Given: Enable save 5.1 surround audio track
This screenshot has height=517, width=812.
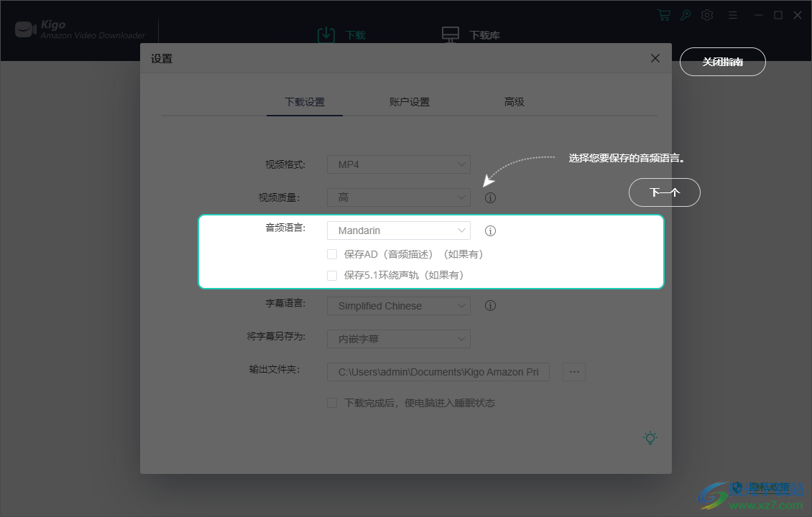Looking at the screenshot, I should (332, 275).
